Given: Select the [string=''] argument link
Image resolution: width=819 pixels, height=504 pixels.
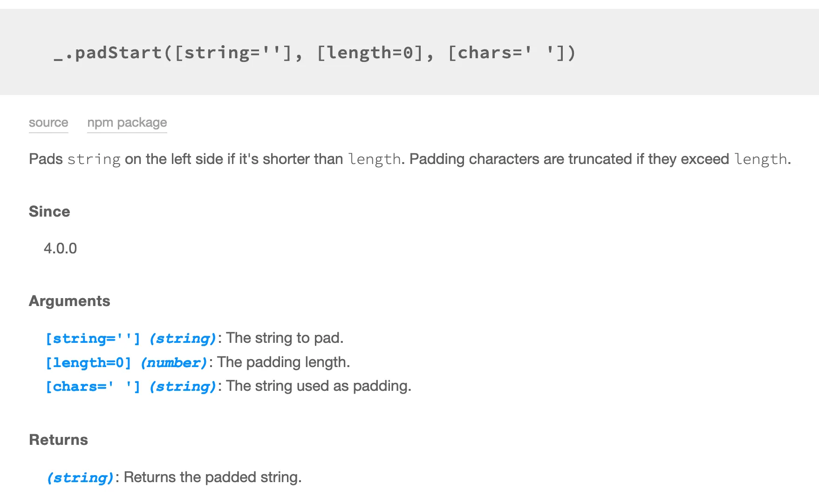Looking at the screenshot, I should tap(93, 338).
